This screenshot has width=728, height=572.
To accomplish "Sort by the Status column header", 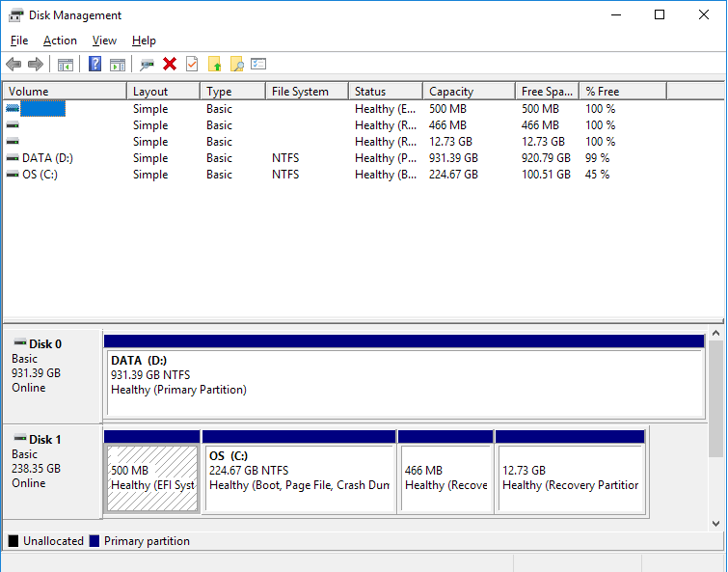I will [x=386, y=92].
